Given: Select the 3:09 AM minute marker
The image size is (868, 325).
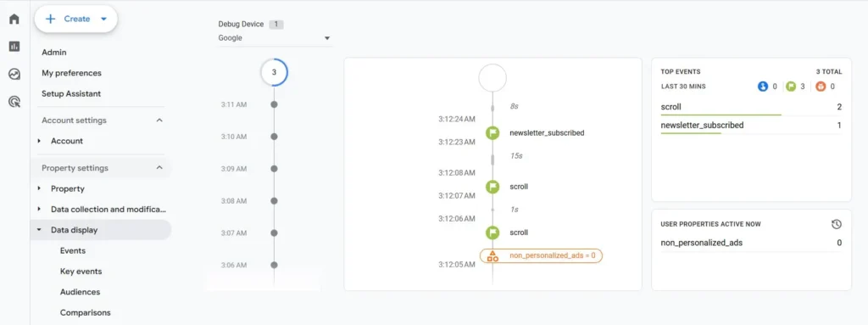Looking at the screenshot, I should click(x=274, y=169).
